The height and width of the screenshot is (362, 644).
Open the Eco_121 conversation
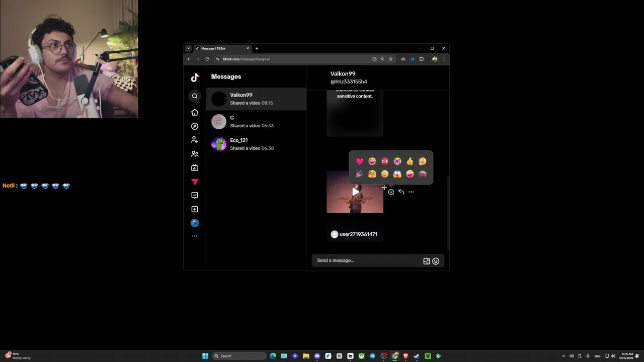pyautogui.click(x=256, y=144)
